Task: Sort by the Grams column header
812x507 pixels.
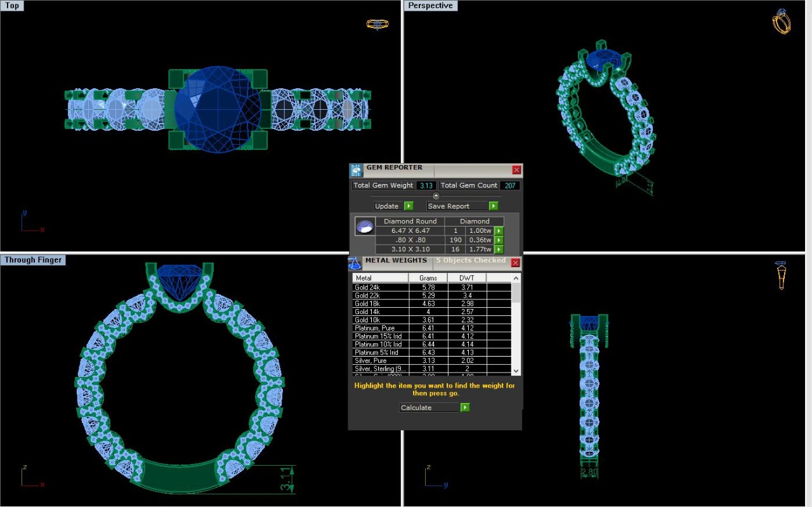Action: [428, 278]
